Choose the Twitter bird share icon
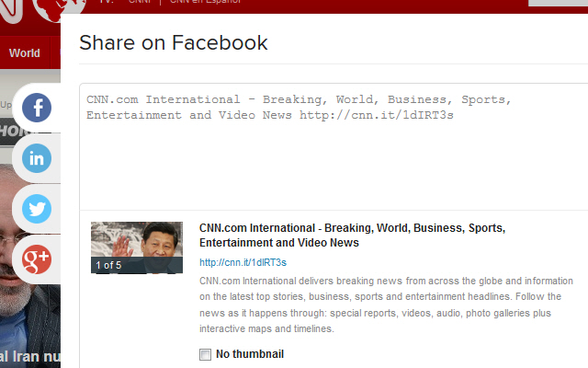 tap(37, 209)
